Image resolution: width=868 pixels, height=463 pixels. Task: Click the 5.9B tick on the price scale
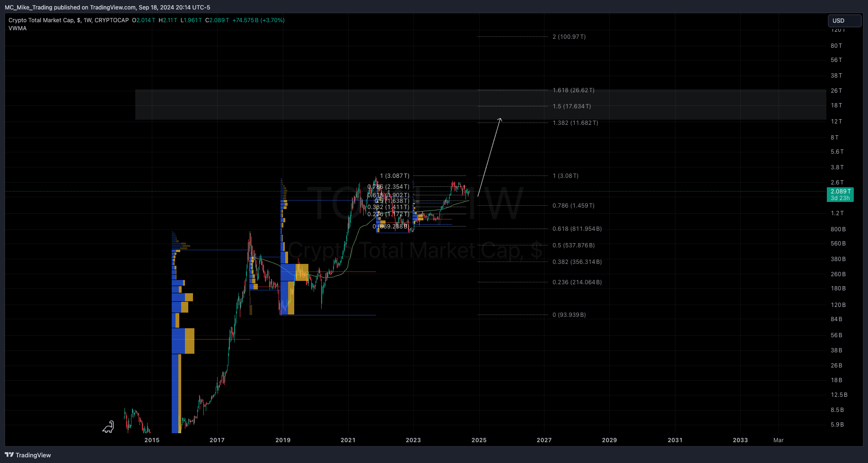click(837, 425)
